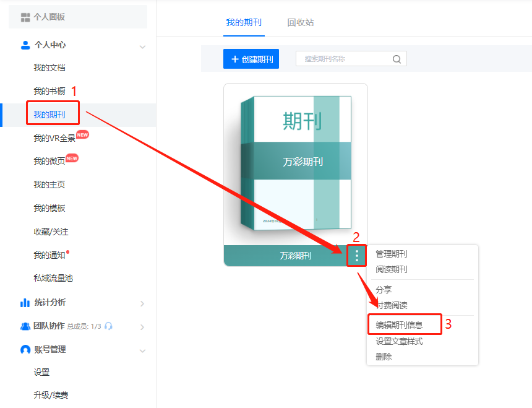532x408 pixels.
Task: Select 删除 from the context menu
Action: click(384, 357)
